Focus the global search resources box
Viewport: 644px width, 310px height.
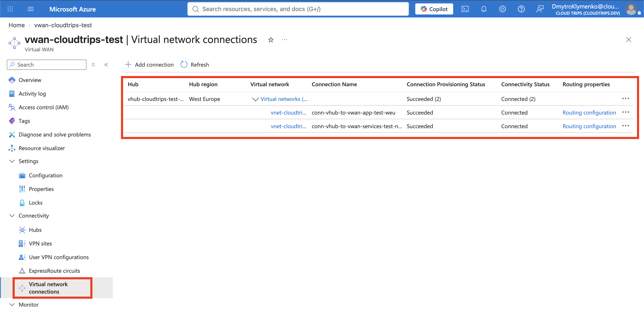[298, 9]
